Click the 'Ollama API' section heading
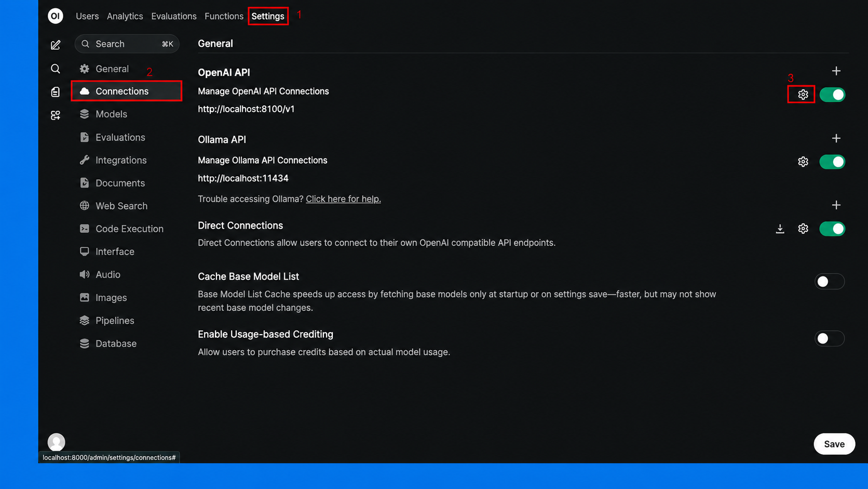This screenshot has width=868, height=489. click(x=222, y=139)
